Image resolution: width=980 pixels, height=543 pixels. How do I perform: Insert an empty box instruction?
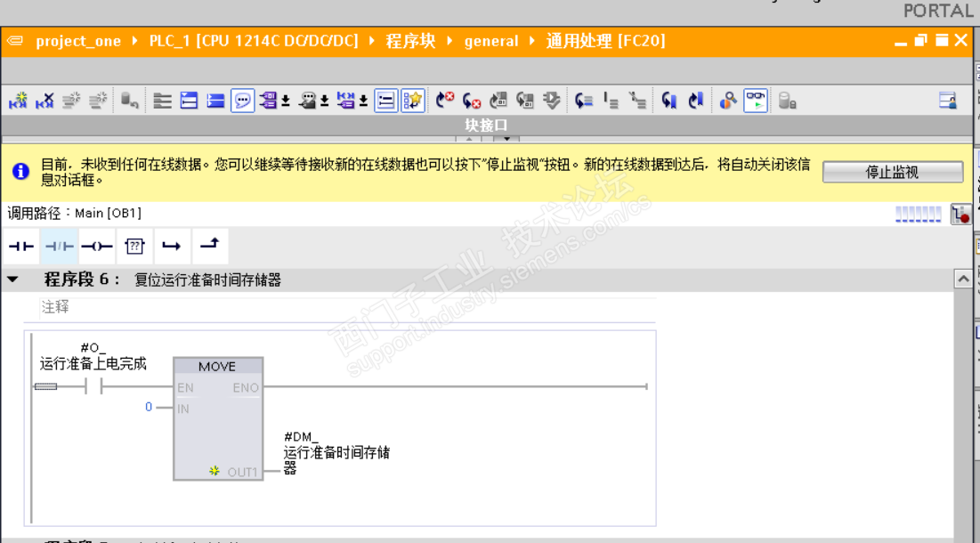click(134, 247)
